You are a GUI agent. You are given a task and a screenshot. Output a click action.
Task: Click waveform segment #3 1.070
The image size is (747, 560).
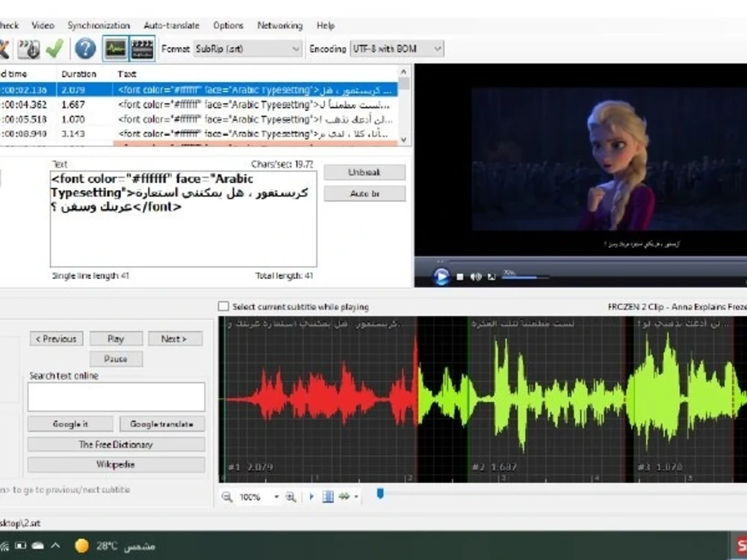(684, 399)
